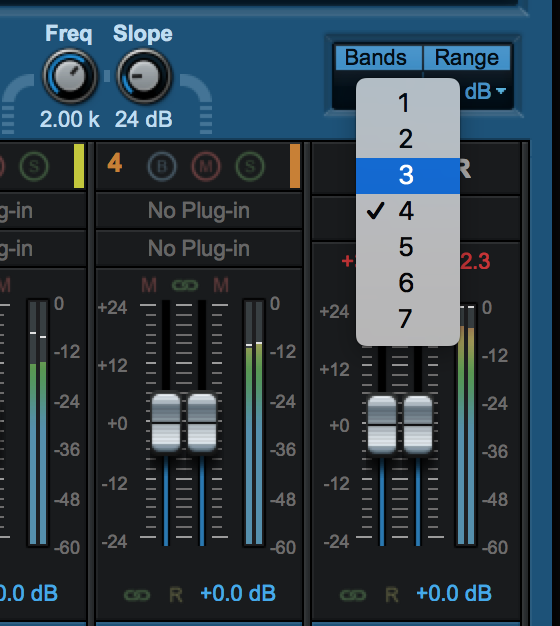Viewport: 560px width, 626px height.
Task: Open band 4 first No Plug-in slot
Action: pos(199,210)
